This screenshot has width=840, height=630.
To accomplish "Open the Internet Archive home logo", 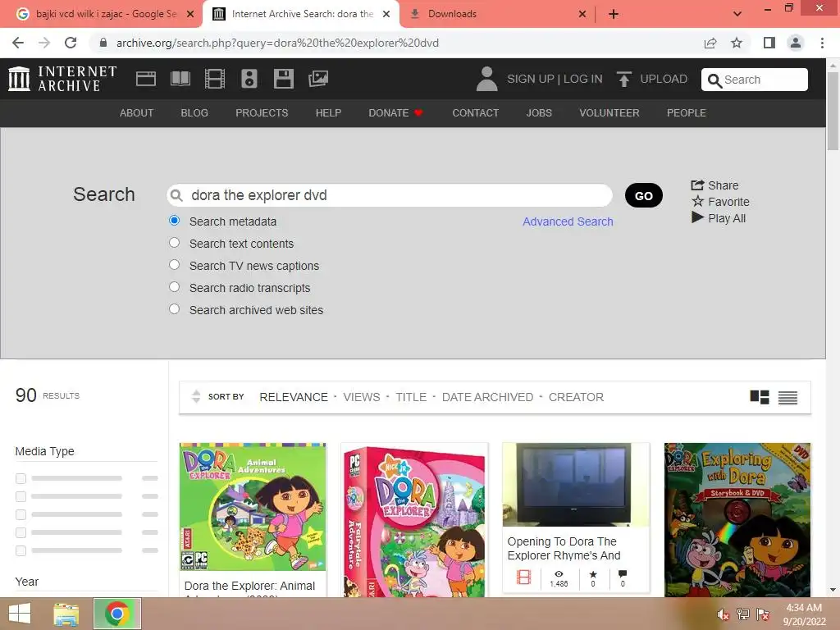I will (x=62, y=79).
